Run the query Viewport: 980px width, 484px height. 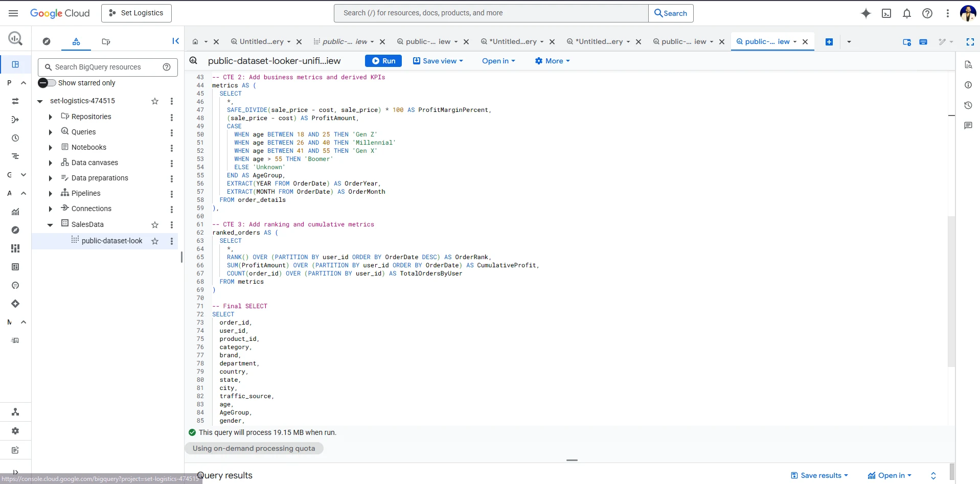click(383, 61)
